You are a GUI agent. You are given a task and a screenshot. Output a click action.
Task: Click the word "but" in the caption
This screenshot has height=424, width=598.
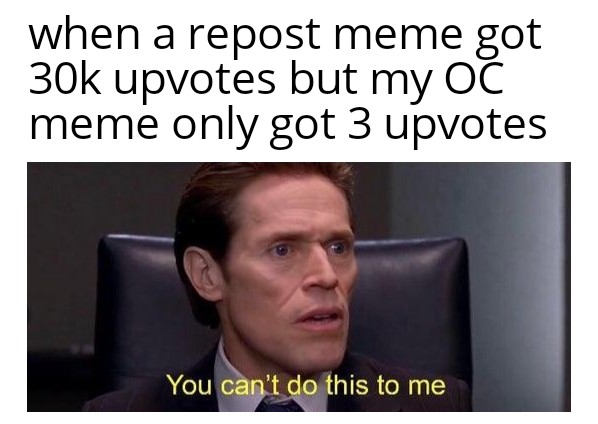[x=324, y=78]
